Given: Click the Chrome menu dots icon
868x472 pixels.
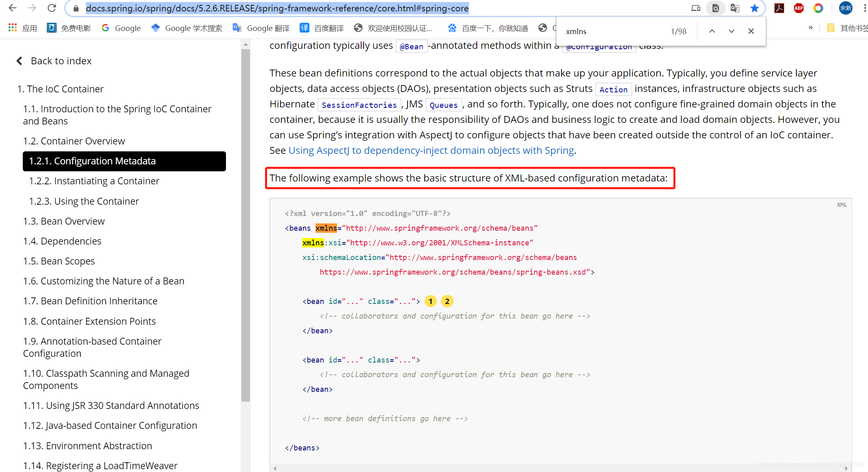Looking at the screenshot, I should 864,8.
